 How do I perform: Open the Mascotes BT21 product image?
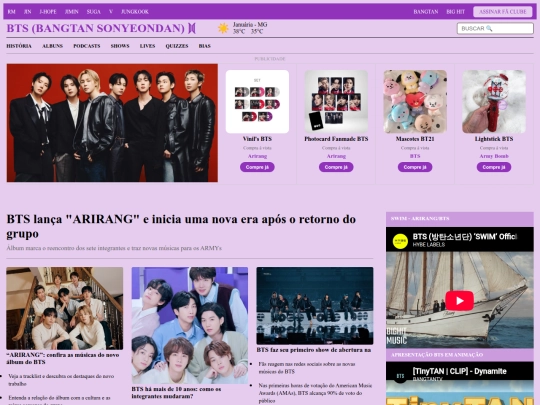pos(415,102)
